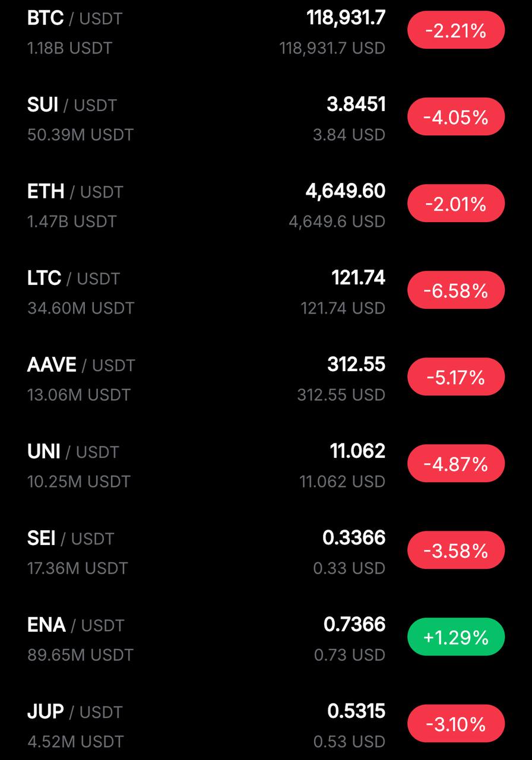Click the -3.10% badge for JUP

[456, 723]
